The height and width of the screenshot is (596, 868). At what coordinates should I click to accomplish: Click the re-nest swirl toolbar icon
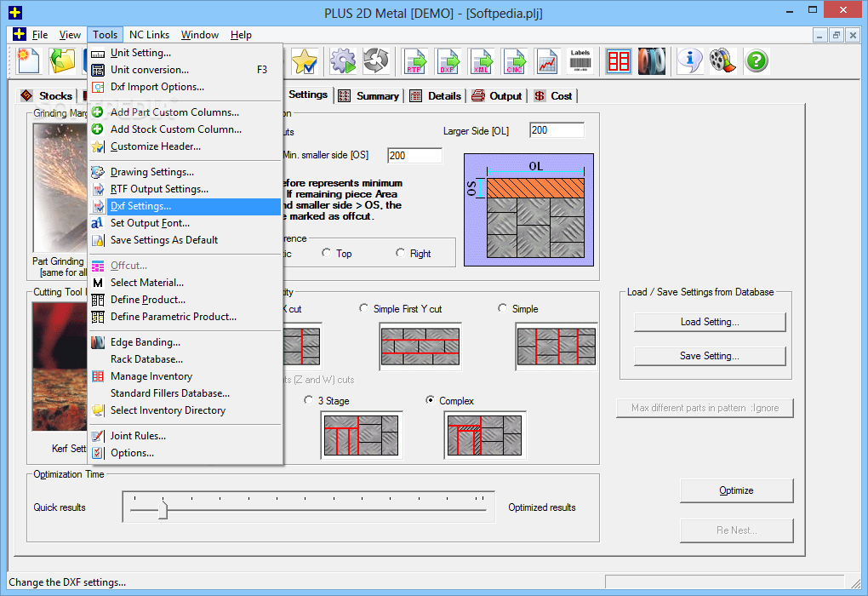(376, 61)
